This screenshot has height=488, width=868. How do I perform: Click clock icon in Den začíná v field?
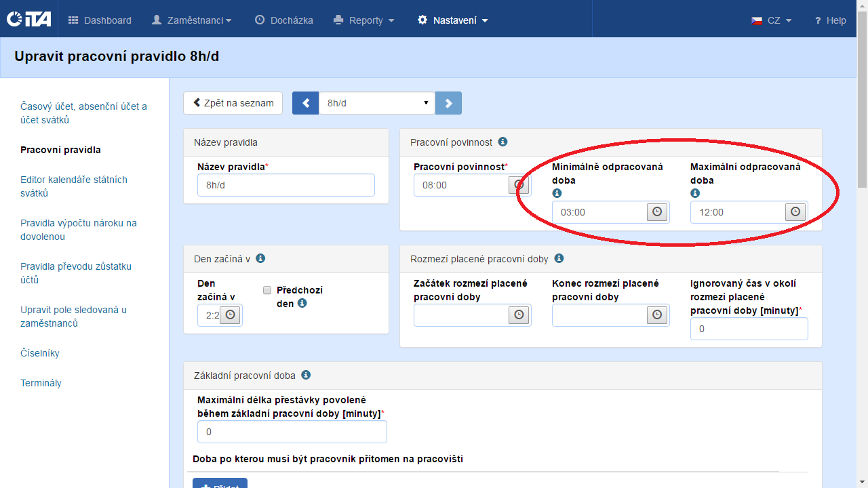[231, 315]
